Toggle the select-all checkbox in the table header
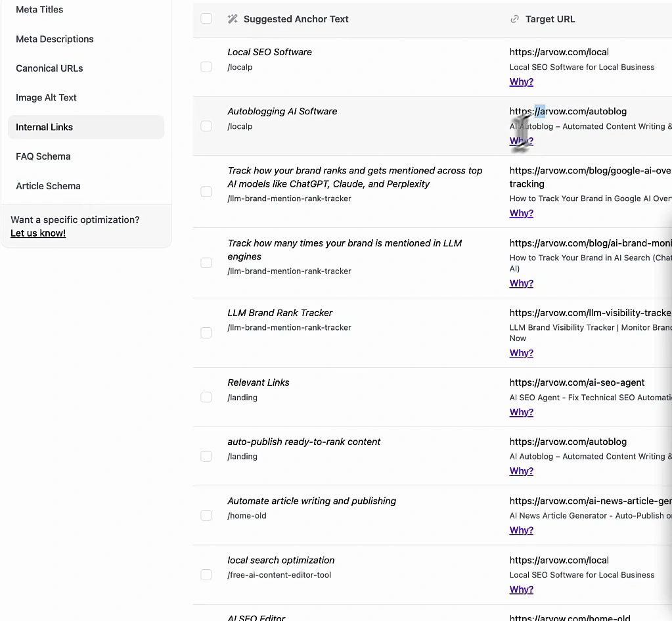 click(x=206, y=18)
